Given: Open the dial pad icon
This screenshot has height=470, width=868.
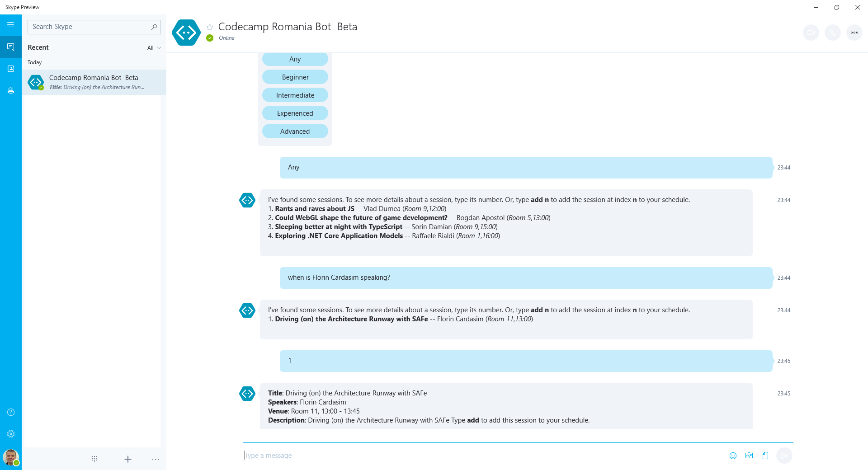Looking at the screenshot, I should pos(94,459).
